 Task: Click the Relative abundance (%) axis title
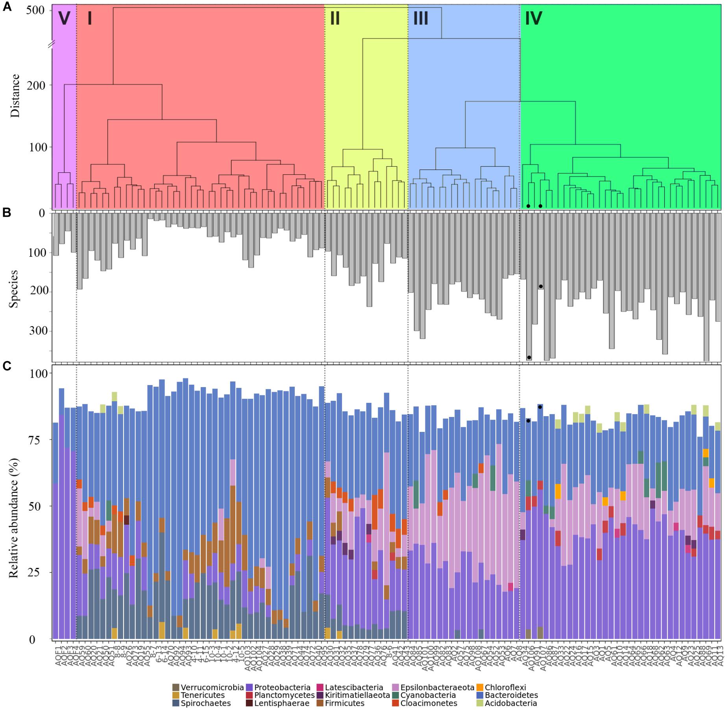[14, 518]
